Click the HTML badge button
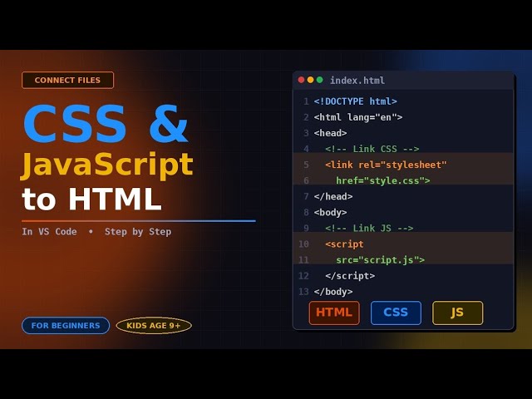Viewport: 532px width, 399px height. (334, 313)
